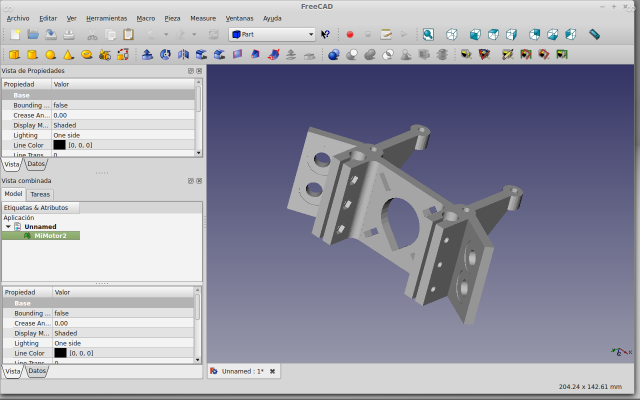Viewport: 640px width, 400px height.
Task: Start macro recording with the red dot
Action: tap(349, 35)
